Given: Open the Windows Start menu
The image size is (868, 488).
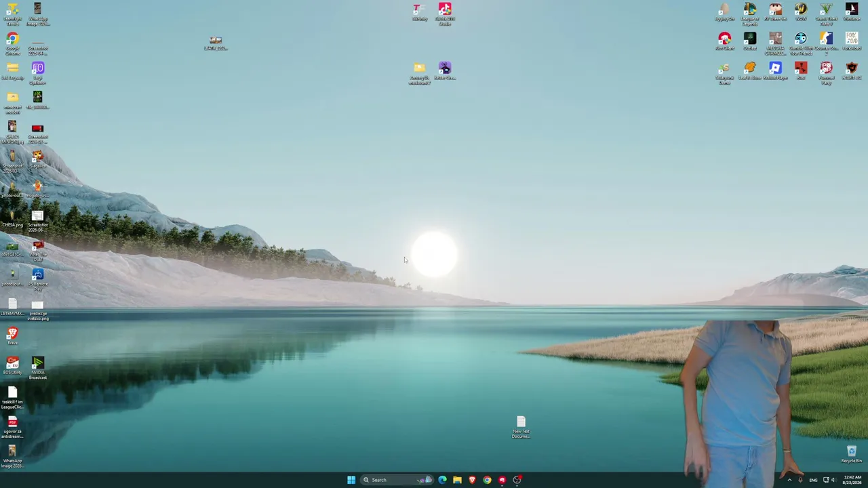Looking at the screenshot, I should tap(351, 480).
